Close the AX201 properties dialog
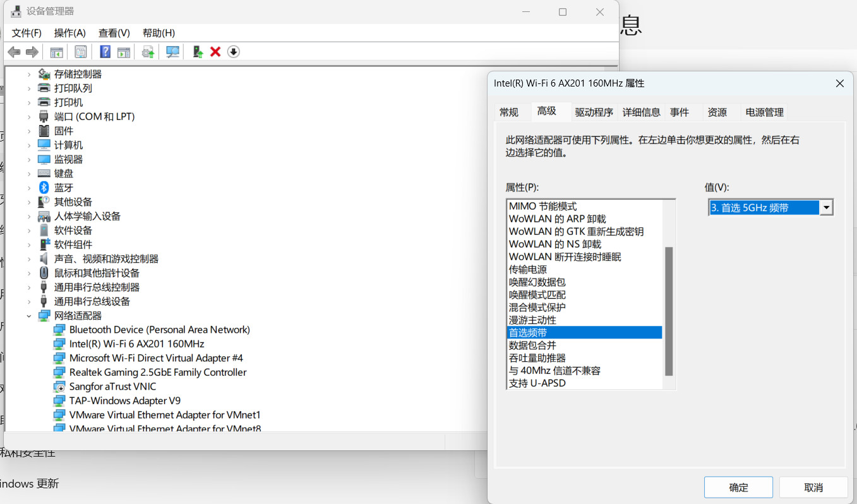Image resolution: width=857 pixels, height=504 pixels. 840,83
